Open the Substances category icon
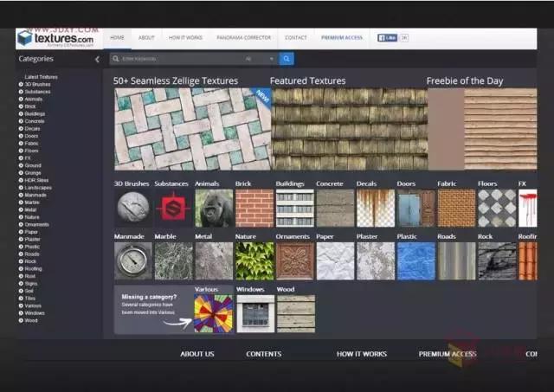Viewport: 554px width, 392px height. pyautogui.click(x=172, y=209)
